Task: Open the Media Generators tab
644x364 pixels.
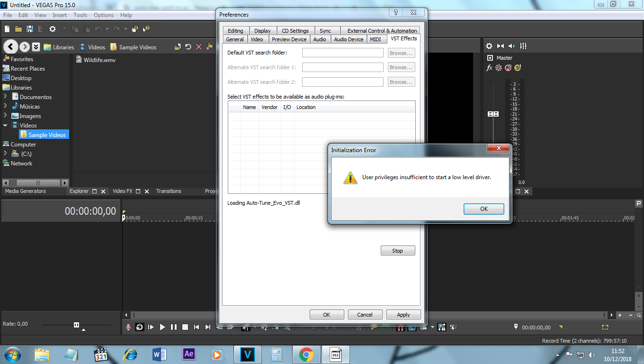Action: [26, 191]
